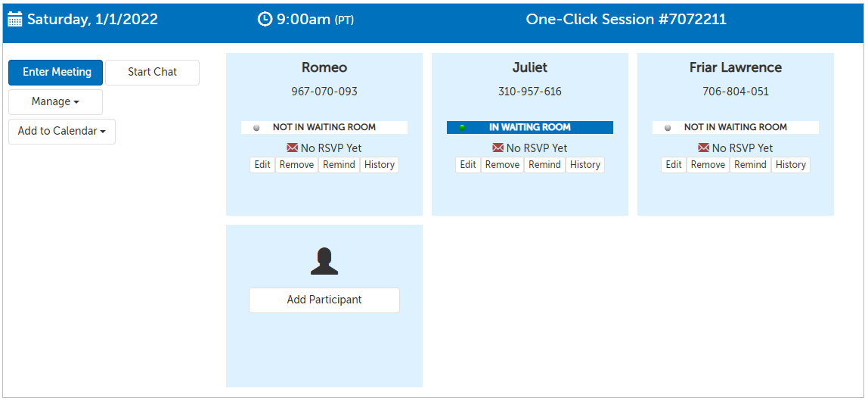Expand the Add to Calendar dropdown

61,132
